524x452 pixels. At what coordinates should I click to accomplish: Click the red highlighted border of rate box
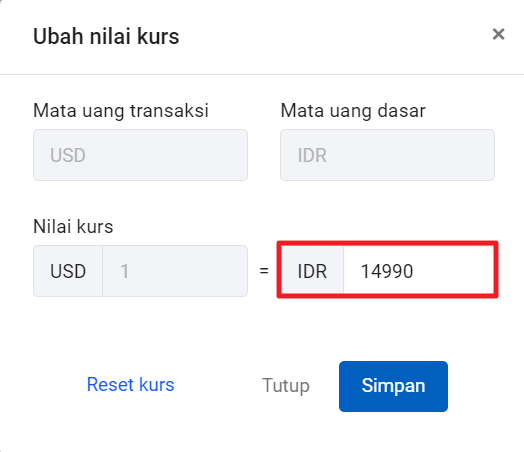click(387, 243)
